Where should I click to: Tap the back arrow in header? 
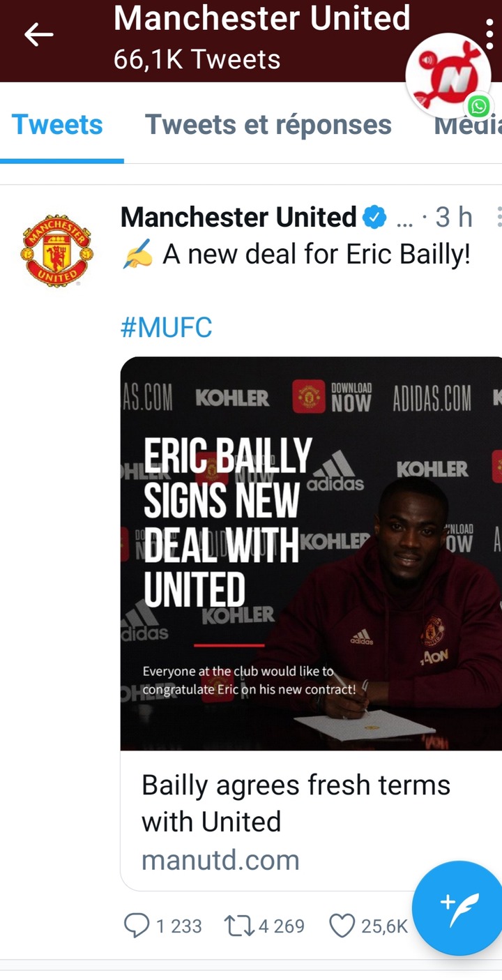coord(39,35)
